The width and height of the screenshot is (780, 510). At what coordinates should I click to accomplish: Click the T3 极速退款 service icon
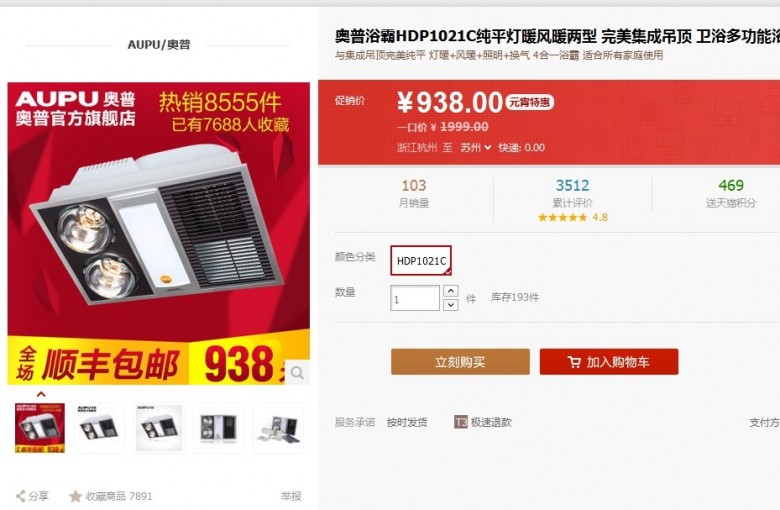[460, 422]
